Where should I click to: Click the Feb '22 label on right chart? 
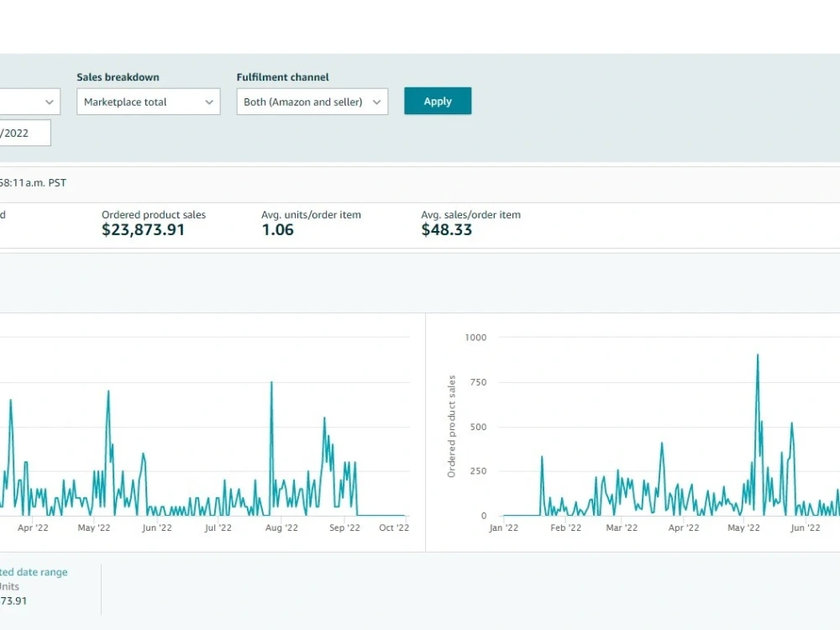coord(565,528)
